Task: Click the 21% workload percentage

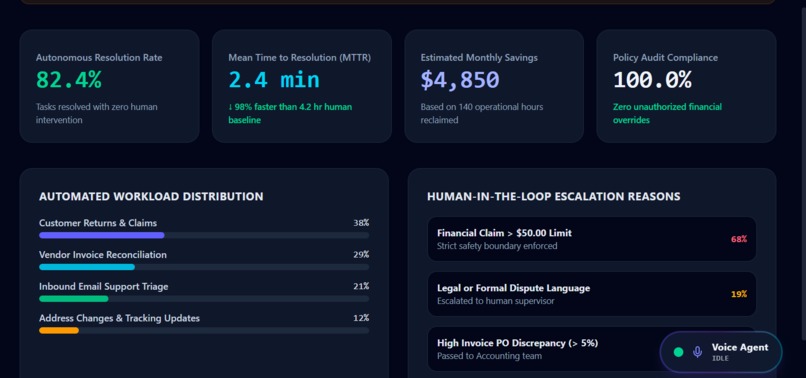Action: point(361,286)
